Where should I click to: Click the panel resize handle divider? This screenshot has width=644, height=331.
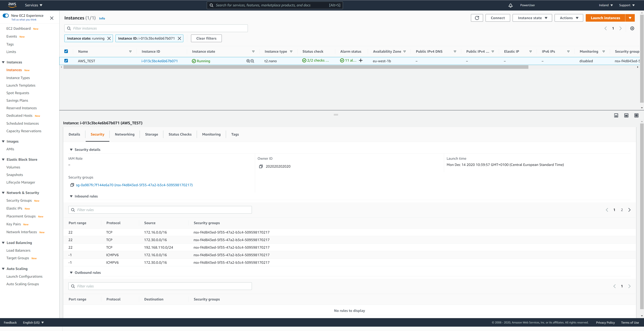click(336, 115)
